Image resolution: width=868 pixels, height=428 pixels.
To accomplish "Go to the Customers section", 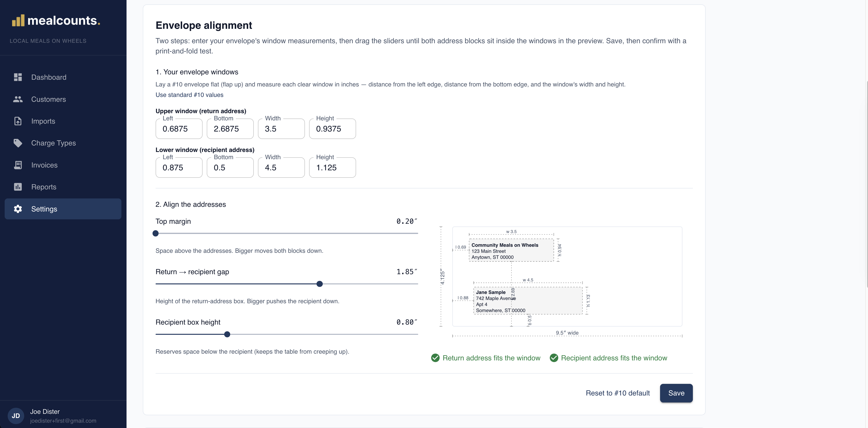I will coord(63,99).
